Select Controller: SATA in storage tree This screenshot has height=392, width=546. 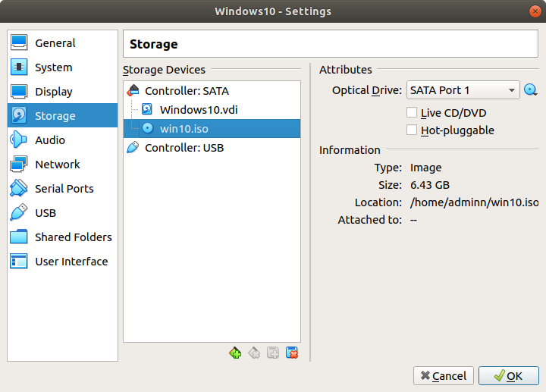click(212, 91)
